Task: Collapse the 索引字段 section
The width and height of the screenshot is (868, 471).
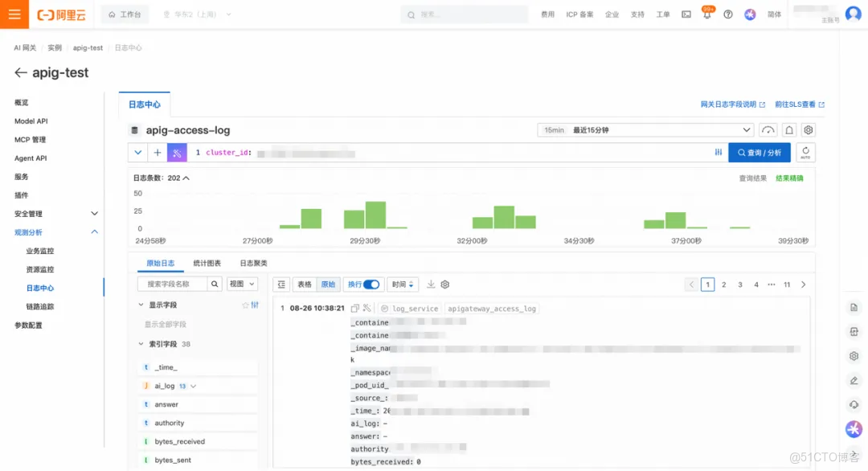Action: coord(141,343)
